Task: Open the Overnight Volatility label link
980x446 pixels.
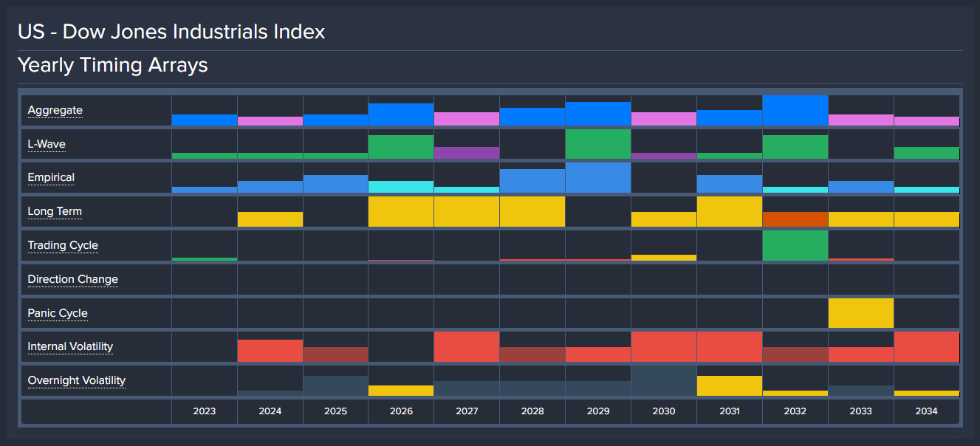Action: [77, 381]
